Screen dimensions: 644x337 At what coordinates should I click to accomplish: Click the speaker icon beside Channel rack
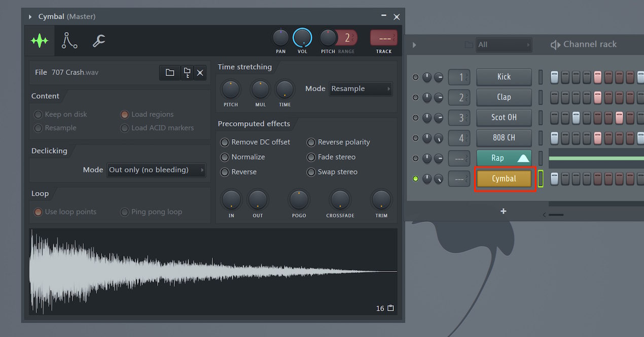[555, 45]
